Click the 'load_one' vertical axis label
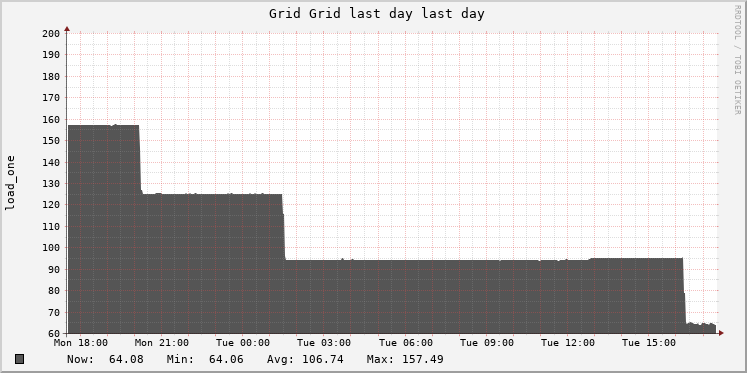This screenshot has width=747, height=373. 10,183
